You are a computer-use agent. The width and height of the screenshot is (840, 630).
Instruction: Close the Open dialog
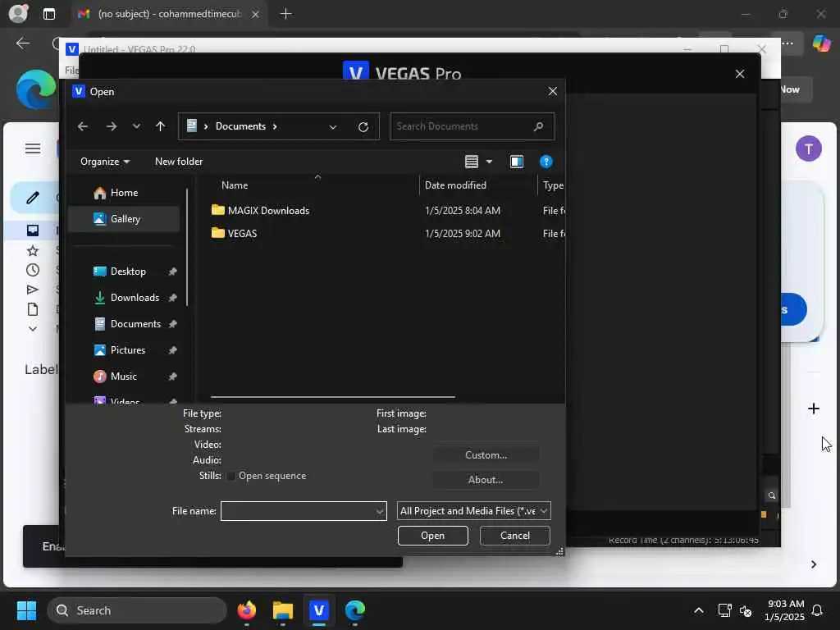(x=553, y=92)
